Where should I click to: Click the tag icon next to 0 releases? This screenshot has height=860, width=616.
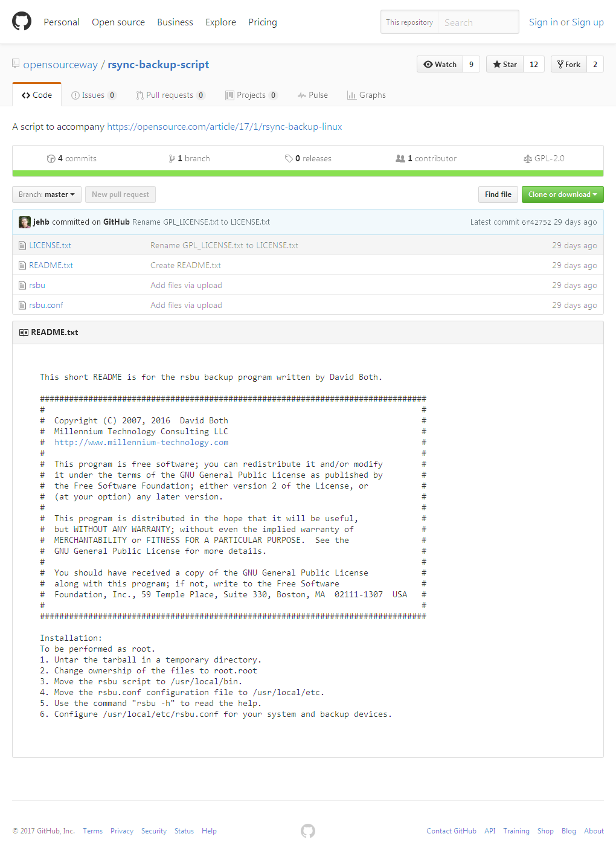tap(289, 159)
